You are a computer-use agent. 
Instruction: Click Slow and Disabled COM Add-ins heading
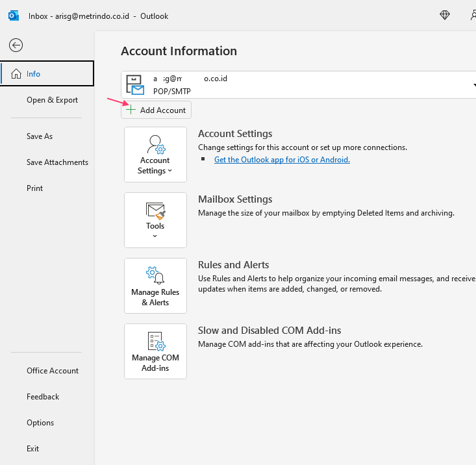[269, 331]
